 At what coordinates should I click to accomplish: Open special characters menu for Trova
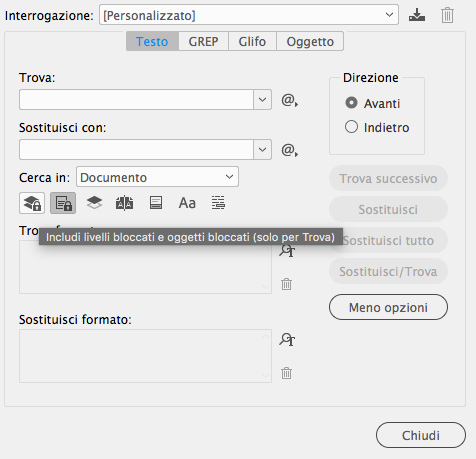289,100
